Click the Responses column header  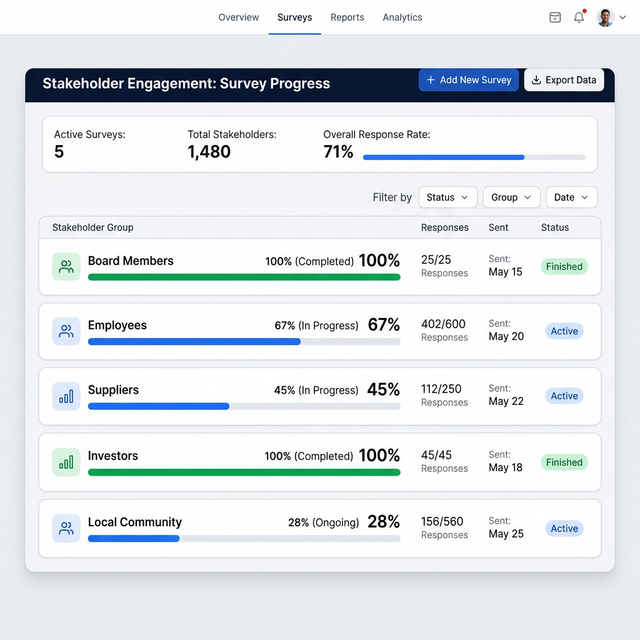(x=444, y=227)
